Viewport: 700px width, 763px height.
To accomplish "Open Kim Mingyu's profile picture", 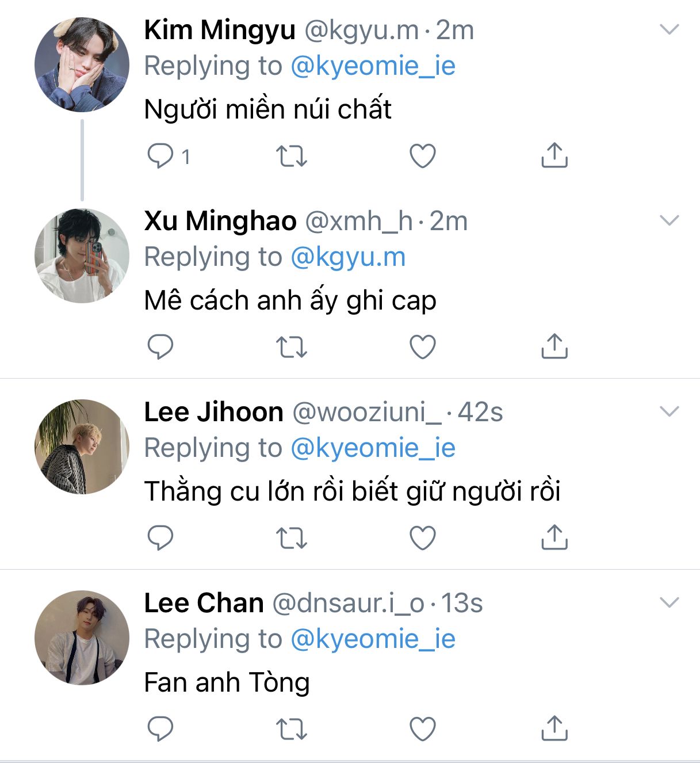I will [82, 64].
